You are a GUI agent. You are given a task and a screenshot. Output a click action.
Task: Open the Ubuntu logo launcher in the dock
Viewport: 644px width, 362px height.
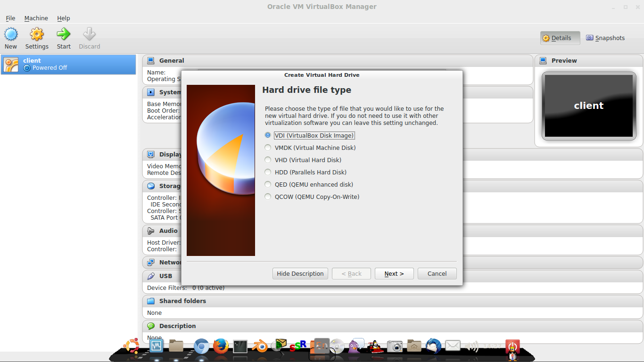(132, 346)
